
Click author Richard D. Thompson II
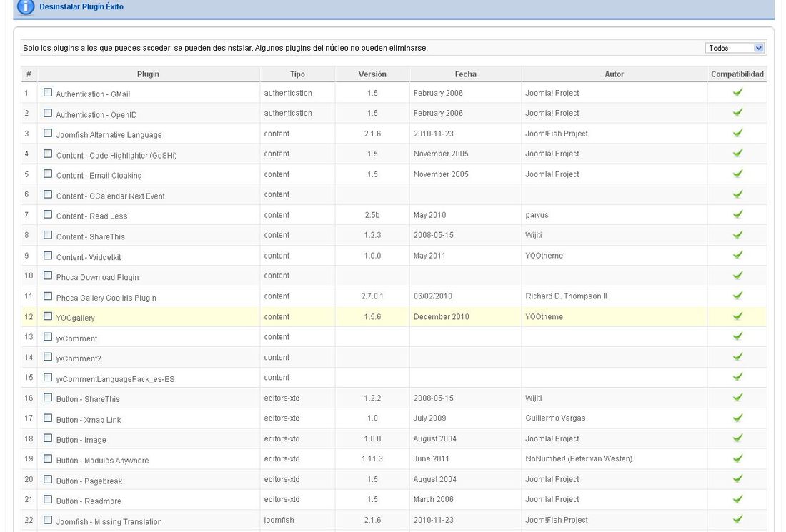[x=566, y=296]
